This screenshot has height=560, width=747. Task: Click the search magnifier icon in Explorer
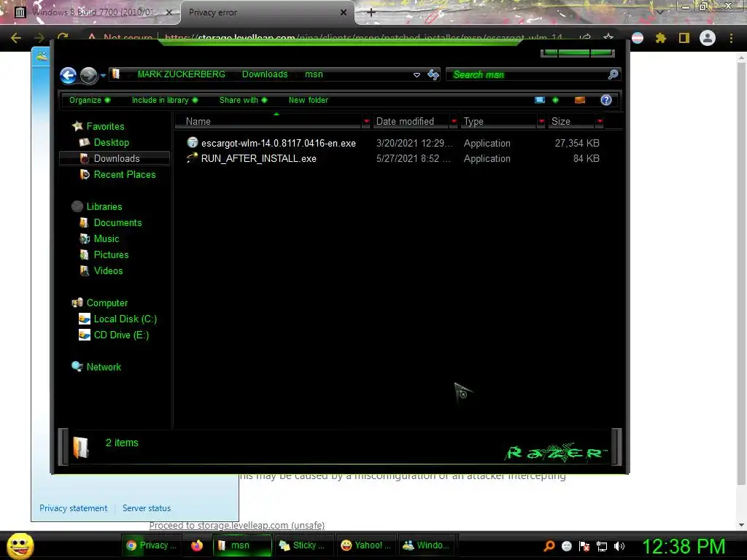pyautogui.click(x=613, y=74)
